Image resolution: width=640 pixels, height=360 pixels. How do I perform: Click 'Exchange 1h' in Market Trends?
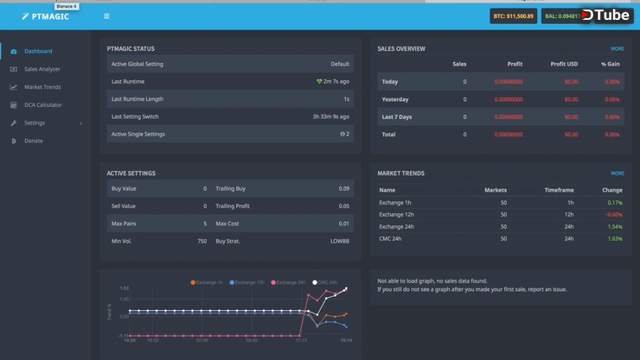pos(395,203)
